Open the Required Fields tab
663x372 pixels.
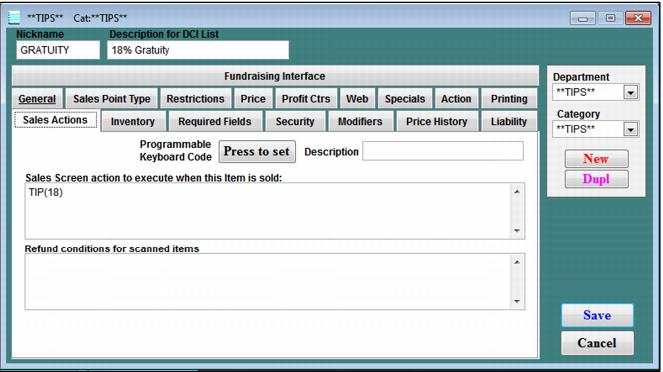tap(215, 122)
